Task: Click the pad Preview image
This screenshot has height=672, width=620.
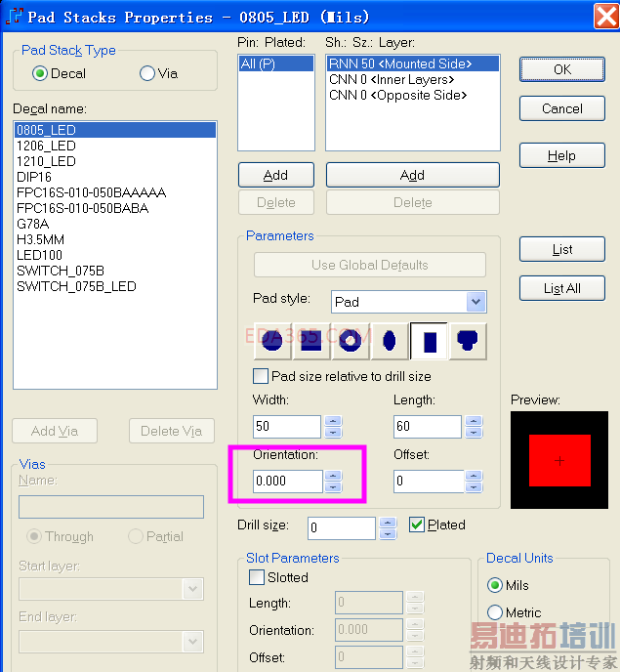Action: click(559, 460)
